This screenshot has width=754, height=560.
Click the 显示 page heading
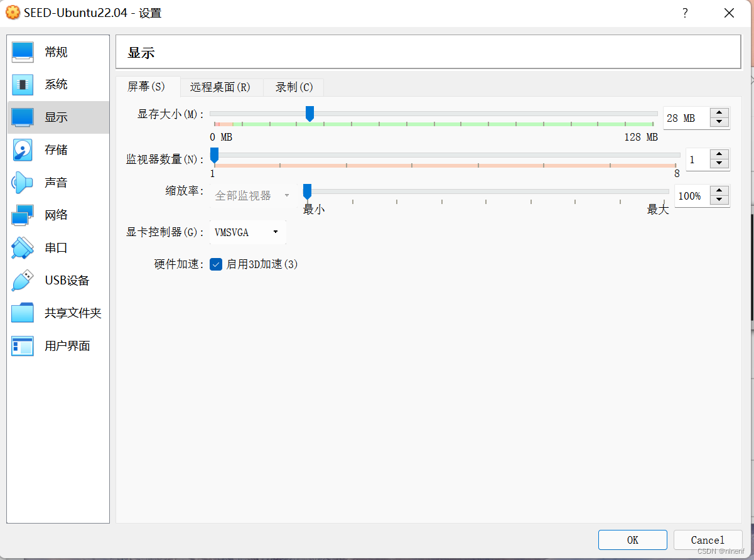point(141,53)
